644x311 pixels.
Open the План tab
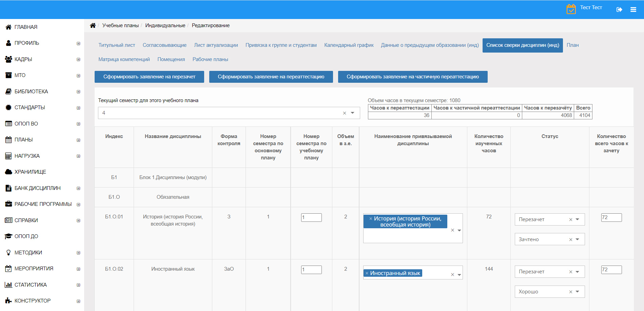pos(573,45)
